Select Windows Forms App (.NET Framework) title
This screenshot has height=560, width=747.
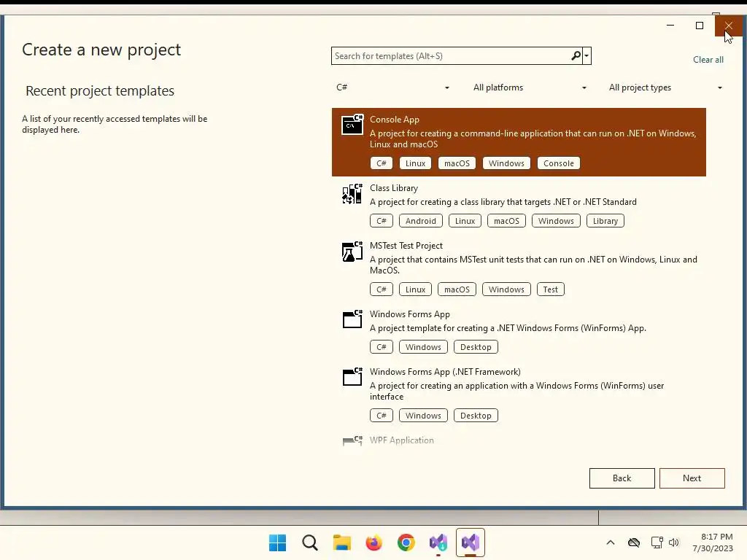(445, 372)
